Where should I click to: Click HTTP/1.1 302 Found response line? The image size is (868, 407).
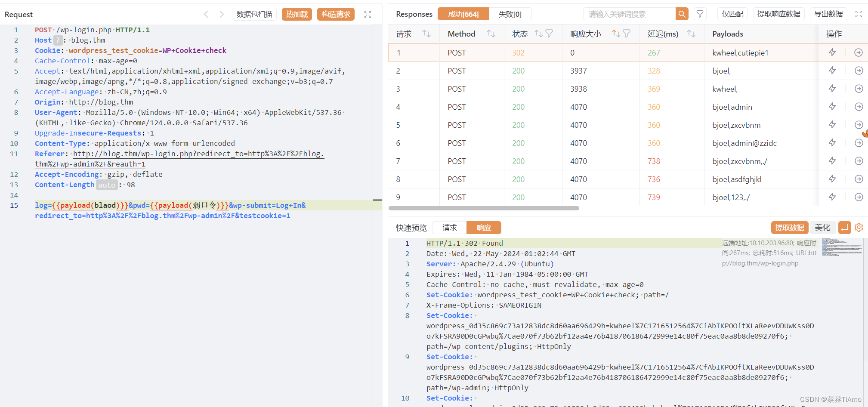click(464, 243)
